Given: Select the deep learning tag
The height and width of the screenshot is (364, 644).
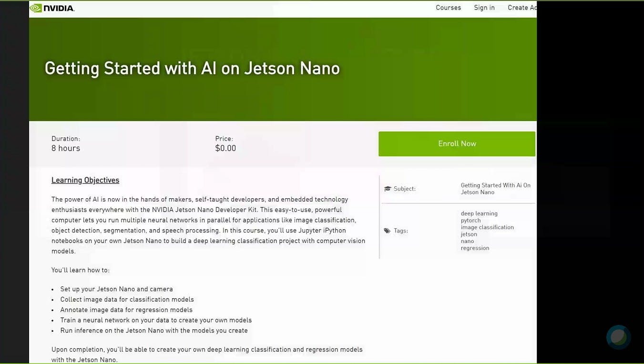Looking at the screenshot, I should (x=479, y=213).
